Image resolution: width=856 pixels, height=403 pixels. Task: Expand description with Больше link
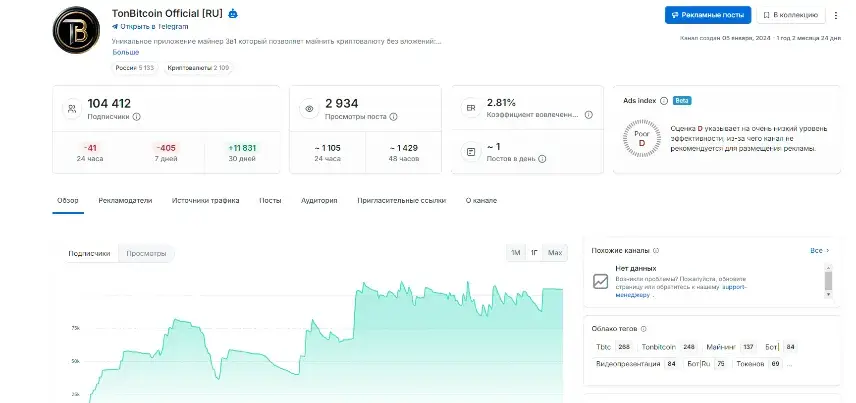(126, 52)
